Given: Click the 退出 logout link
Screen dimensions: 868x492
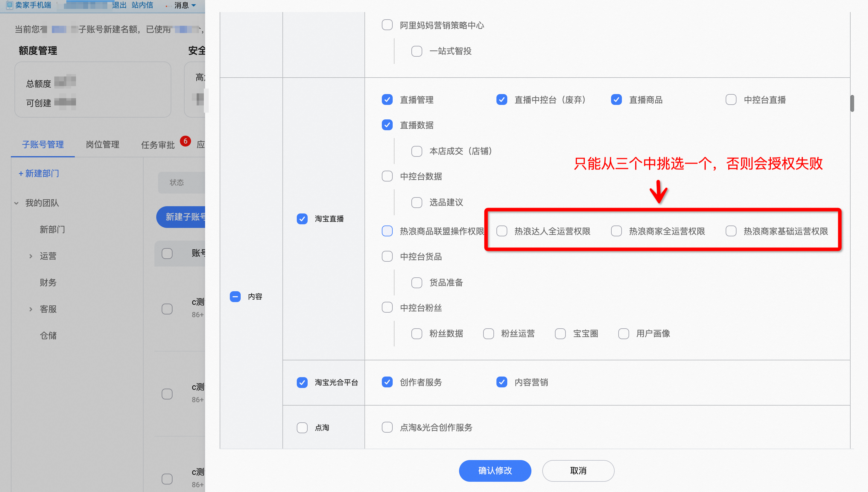Looking at the screenshot, I should (119, 5).
